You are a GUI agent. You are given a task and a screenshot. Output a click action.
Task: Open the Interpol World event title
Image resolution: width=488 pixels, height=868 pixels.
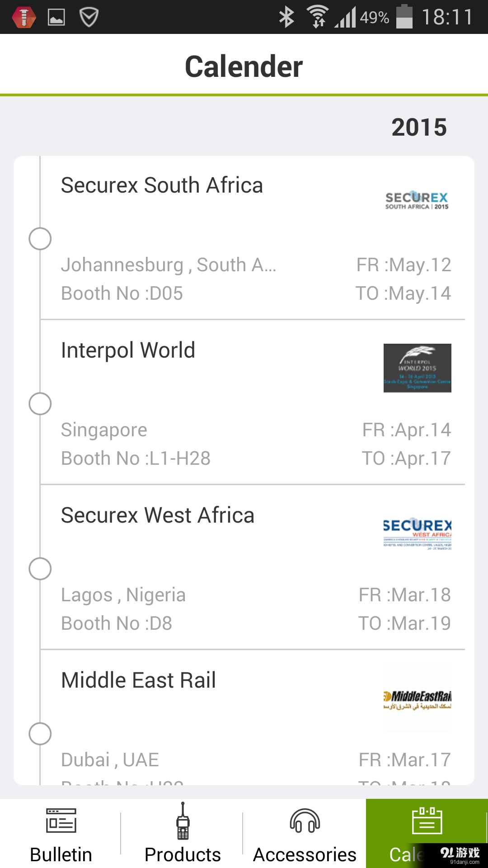point(128,350)
